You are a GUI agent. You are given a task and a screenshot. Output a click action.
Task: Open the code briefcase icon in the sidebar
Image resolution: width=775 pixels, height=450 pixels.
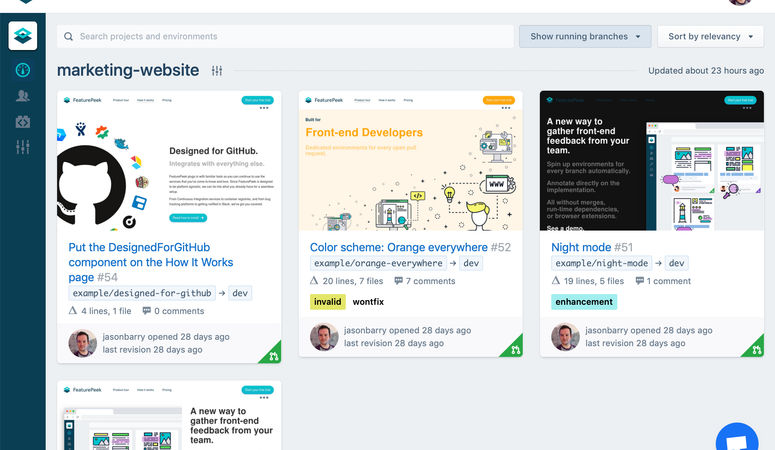click(23, 122)
